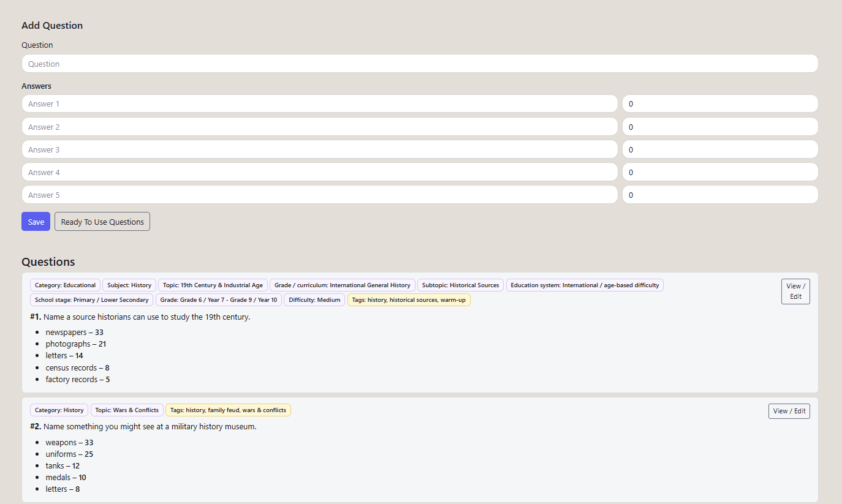
Task: Click the medals – 10 answer
Action: point(66,478)
